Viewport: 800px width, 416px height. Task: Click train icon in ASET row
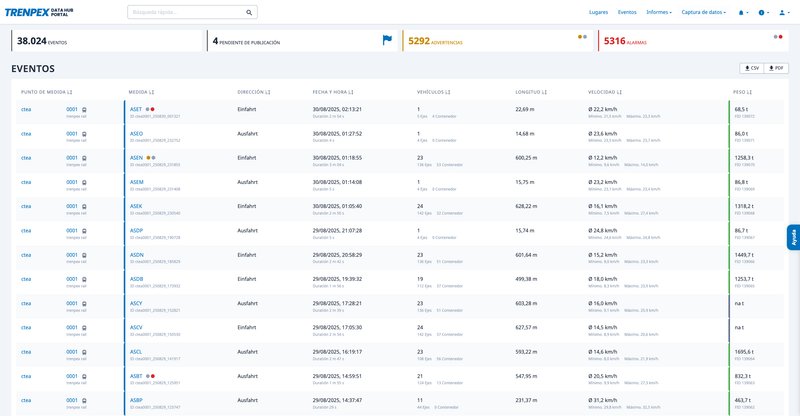84,110
